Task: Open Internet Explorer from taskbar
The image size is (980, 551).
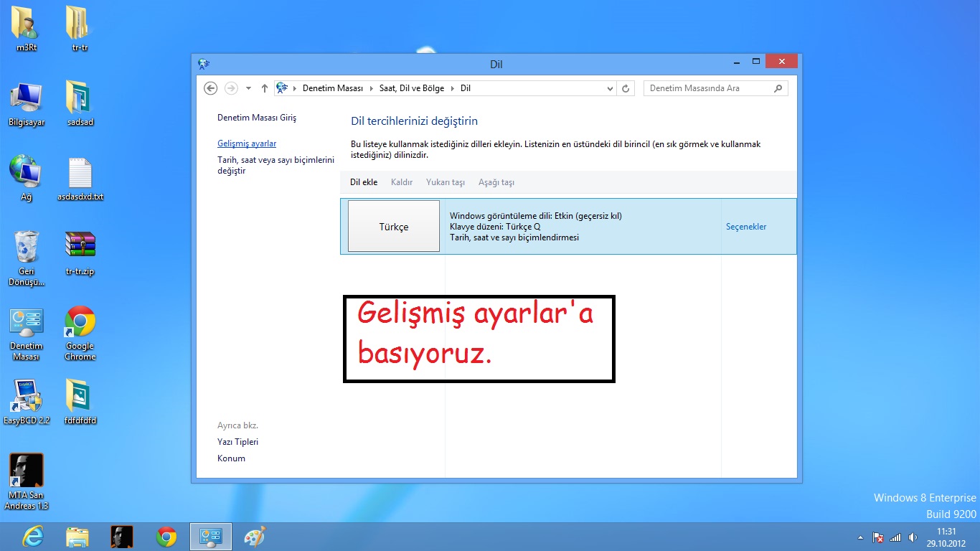Action: click(x=33, y=537)
